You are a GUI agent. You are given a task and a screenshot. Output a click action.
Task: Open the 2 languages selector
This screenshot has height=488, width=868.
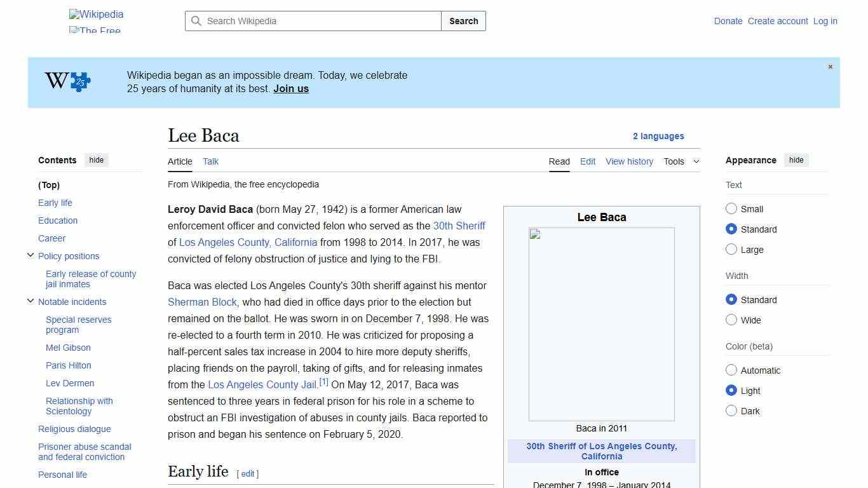pyautogui.click(x=658, y=136)
